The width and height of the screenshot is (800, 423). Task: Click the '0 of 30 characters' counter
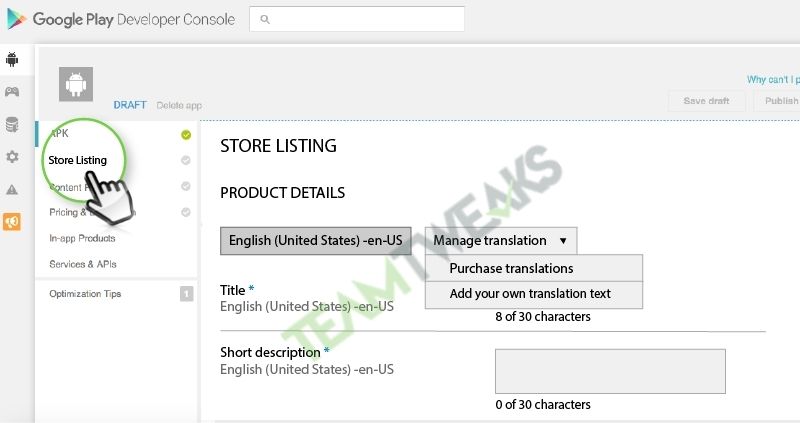coord(543,405)
